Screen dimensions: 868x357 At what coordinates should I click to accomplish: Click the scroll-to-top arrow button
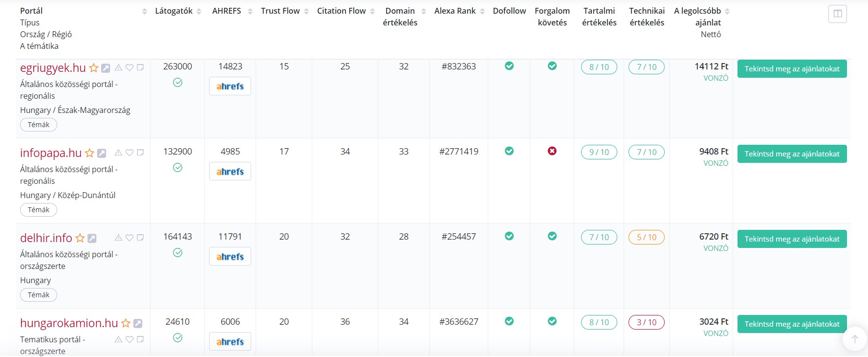(855, 339)
